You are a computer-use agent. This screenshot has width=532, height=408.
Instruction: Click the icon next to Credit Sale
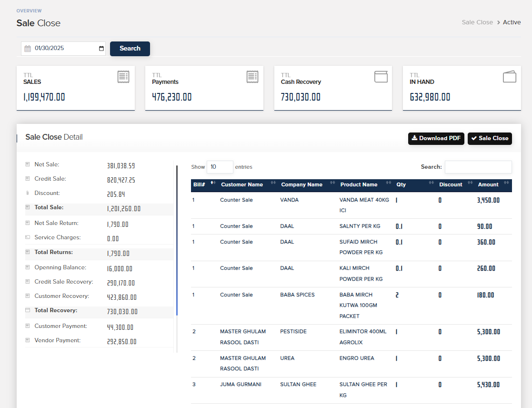[x=28, y=179]
